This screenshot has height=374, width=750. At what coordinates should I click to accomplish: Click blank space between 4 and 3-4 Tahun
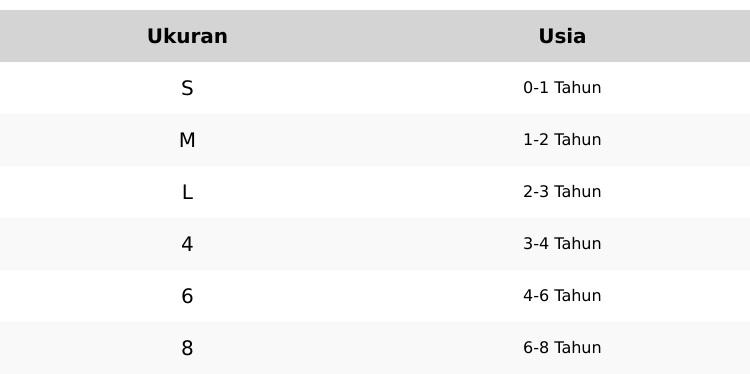coord(358,244)
